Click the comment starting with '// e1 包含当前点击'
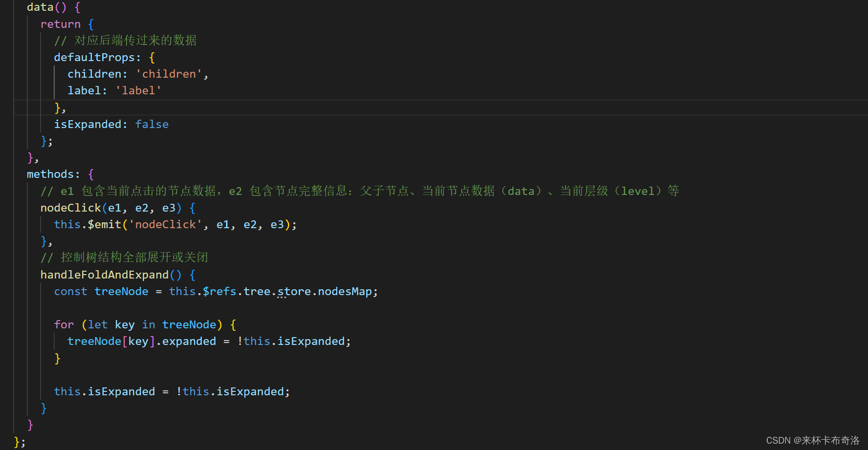This screenshot has height=450, width=868. (360, 191)
